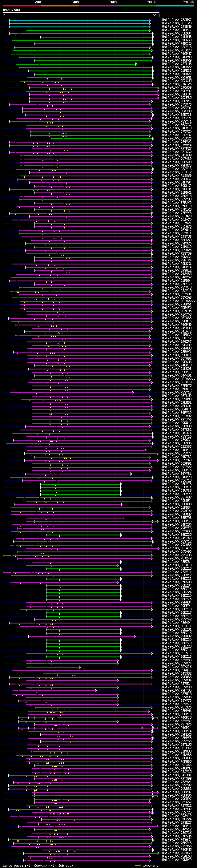197x868 pixels.
Task: Select hit label UniRef100_B6SZR1
Action: click(x=177, y=118)
